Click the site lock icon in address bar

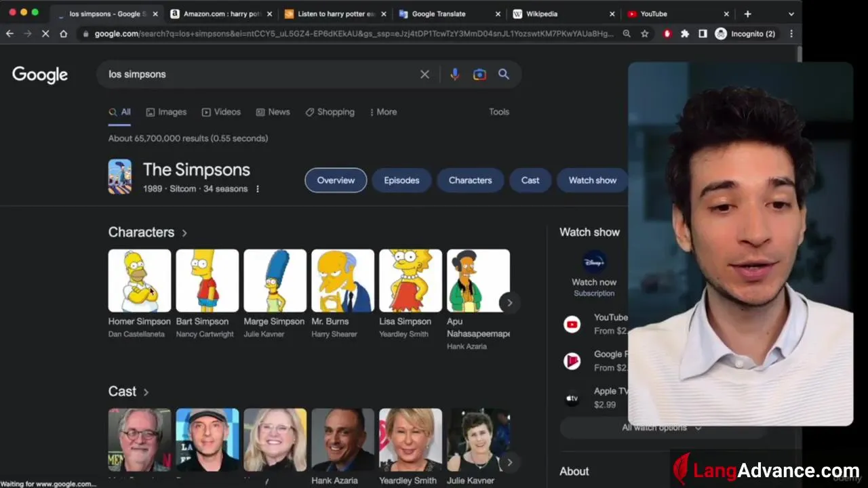coord(85,33)
